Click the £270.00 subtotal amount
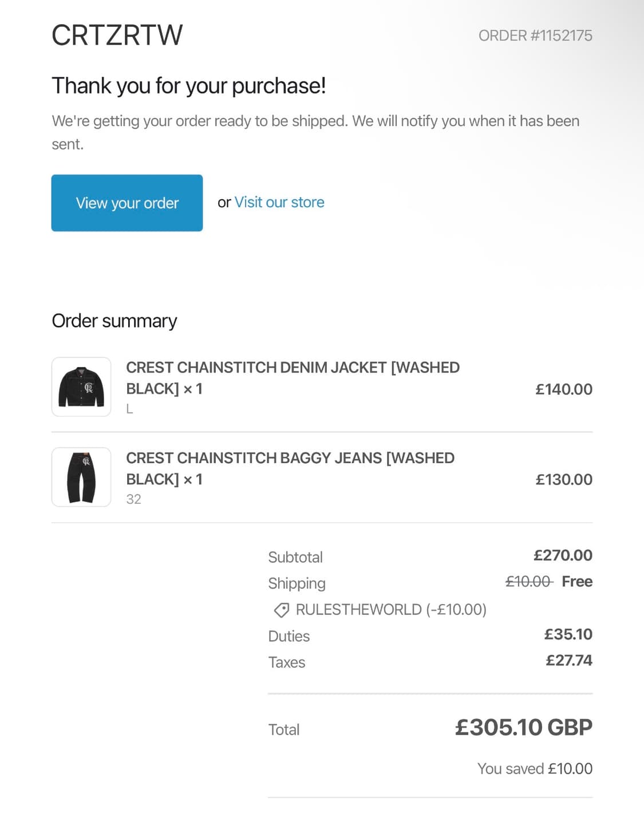Image resolution: width=644 pixels, height=836 pixels. click(563, 555)
